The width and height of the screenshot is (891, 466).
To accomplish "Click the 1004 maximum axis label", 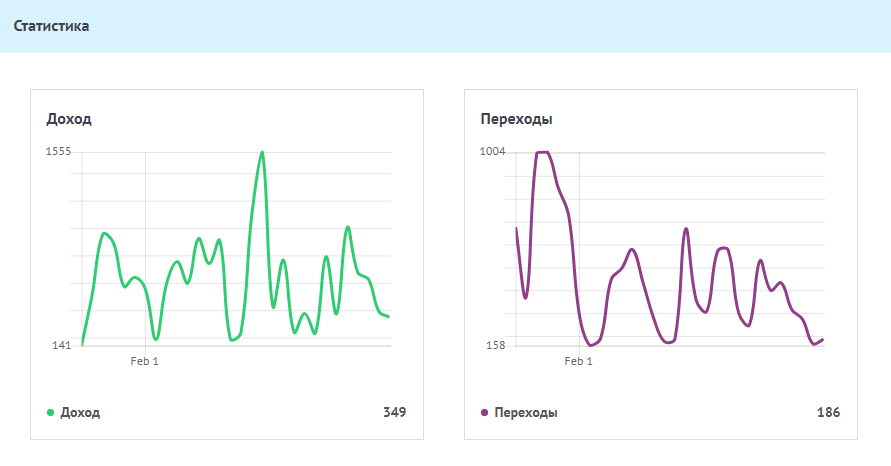I will click(492, 151).
